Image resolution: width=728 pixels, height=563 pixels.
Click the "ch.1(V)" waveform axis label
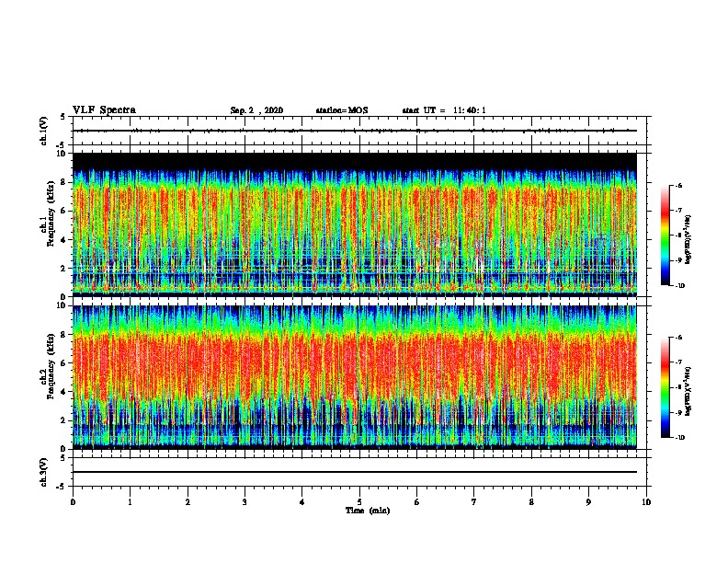click(44, 131)
